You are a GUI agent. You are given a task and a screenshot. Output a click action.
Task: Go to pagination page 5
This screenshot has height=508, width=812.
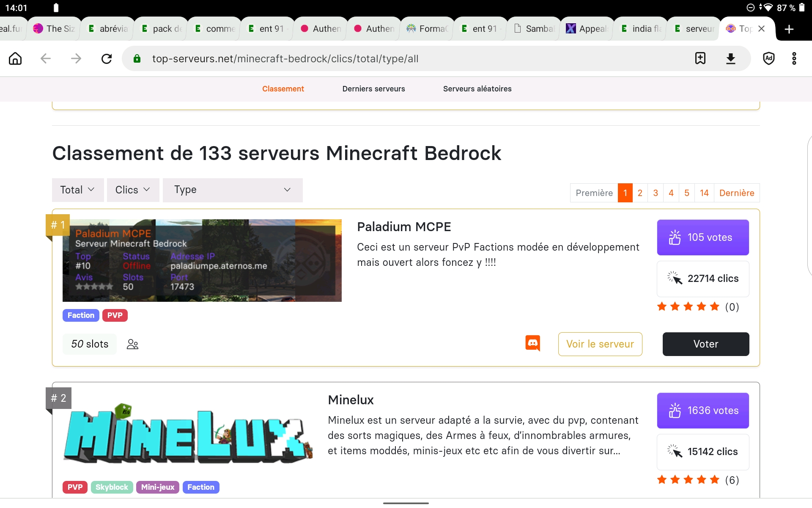(x=687, y=193)
